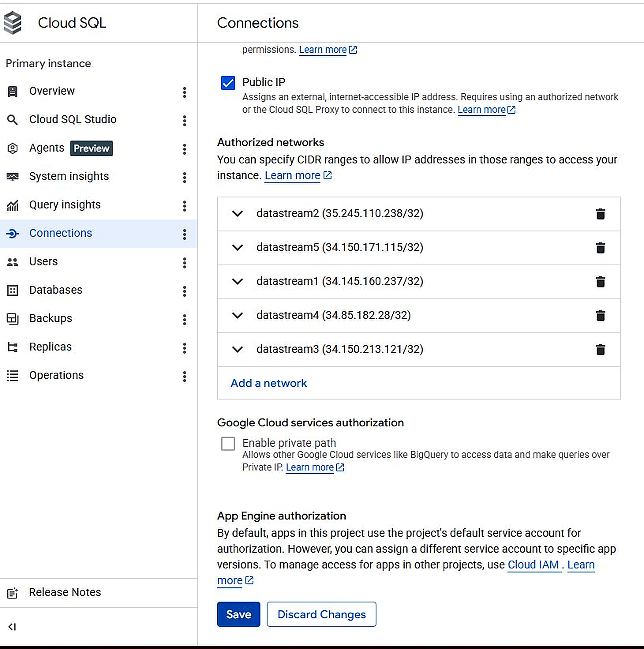Open the Overview page in sidebar

pos(52,91)
